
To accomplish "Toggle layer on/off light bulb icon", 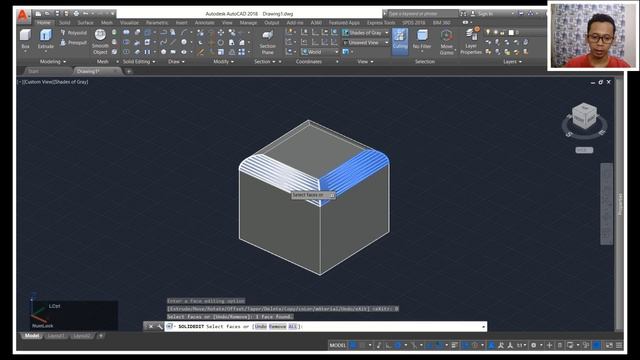I will 488,32.
